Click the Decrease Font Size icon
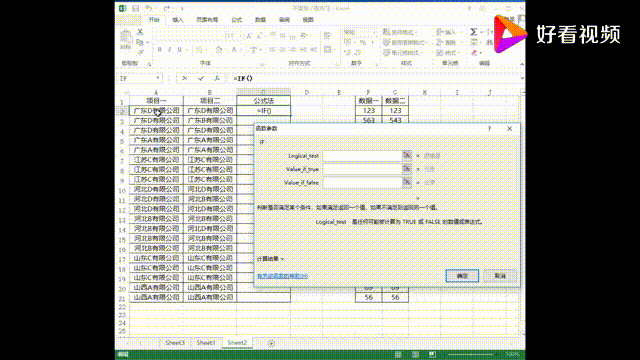 pyautogui.click(x=259, y=36)
